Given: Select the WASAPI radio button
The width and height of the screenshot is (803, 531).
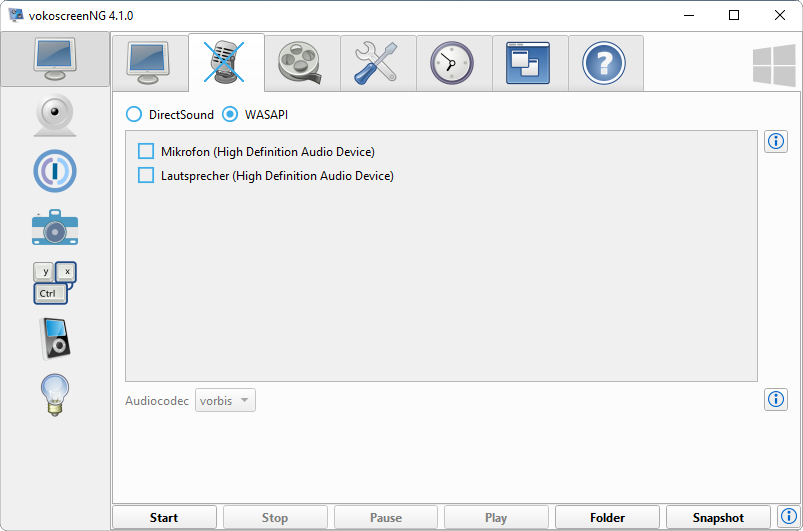Looking at the screenshot, I should (230, 115).
